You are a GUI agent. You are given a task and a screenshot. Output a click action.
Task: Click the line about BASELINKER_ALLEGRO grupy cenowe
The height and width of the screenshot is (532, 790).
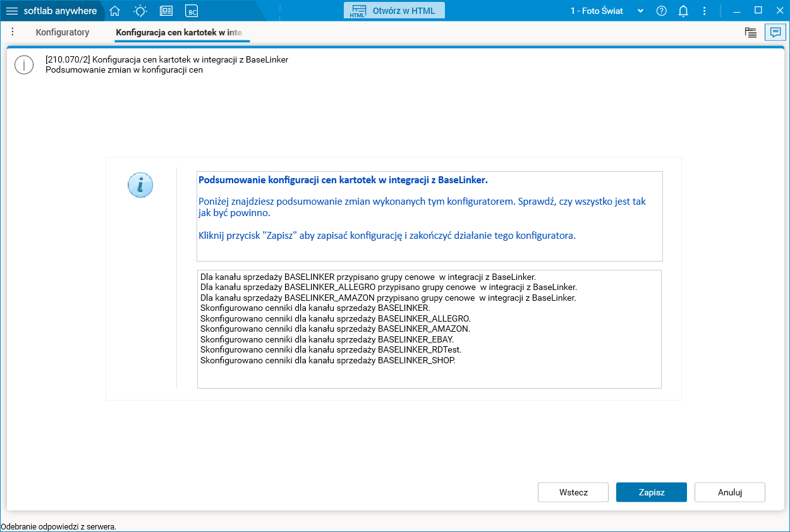(389, 287)
